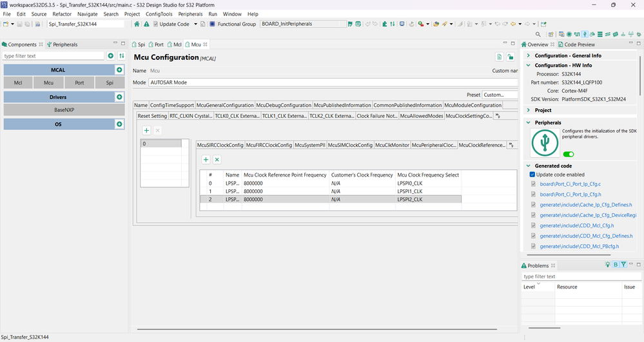Click the Problems panel filter funnel icon
This screenshot has height=342, width=644.
pyautogui.click(x=623, y=265)
